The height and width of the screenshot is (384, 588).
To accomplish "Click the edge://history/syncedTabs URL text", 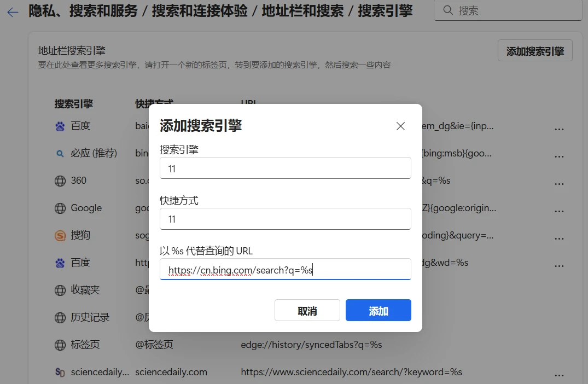I will (x=311, y=345).
